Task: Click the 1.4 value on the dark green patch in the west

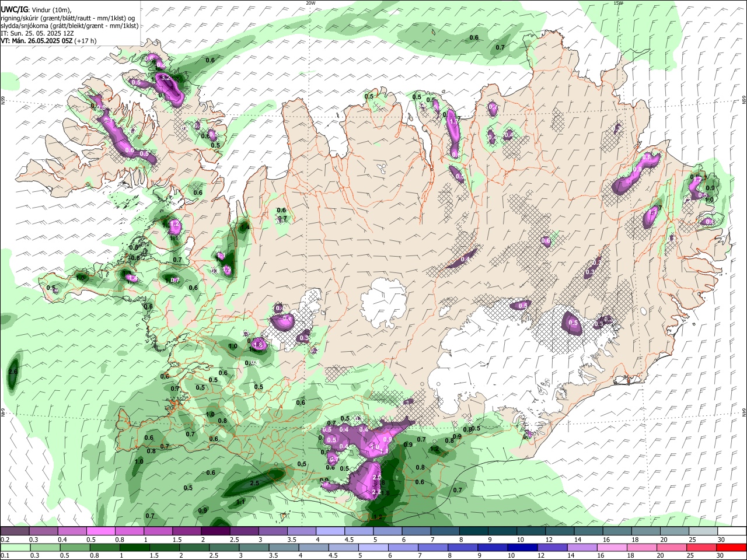Action: [245, 226]
